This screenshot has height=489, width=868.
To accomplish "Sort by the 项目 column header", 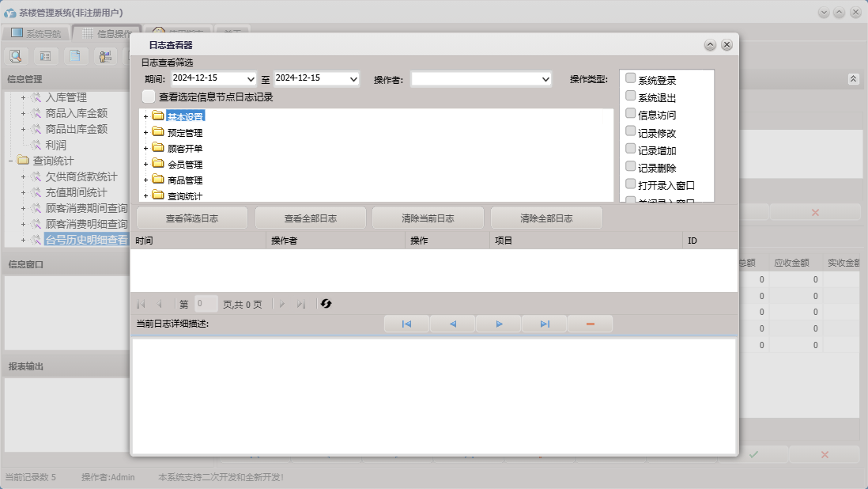I will pyautogui.click(x=587, y=241).
